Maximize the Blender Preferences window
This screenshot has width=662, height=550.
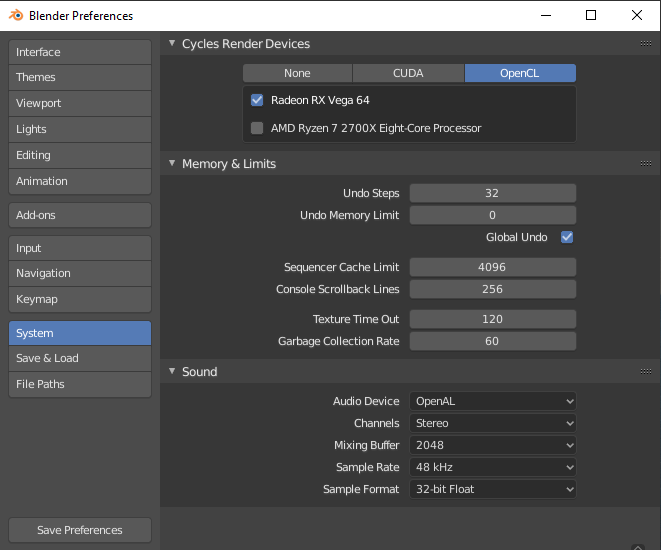[x=591, y=16]
